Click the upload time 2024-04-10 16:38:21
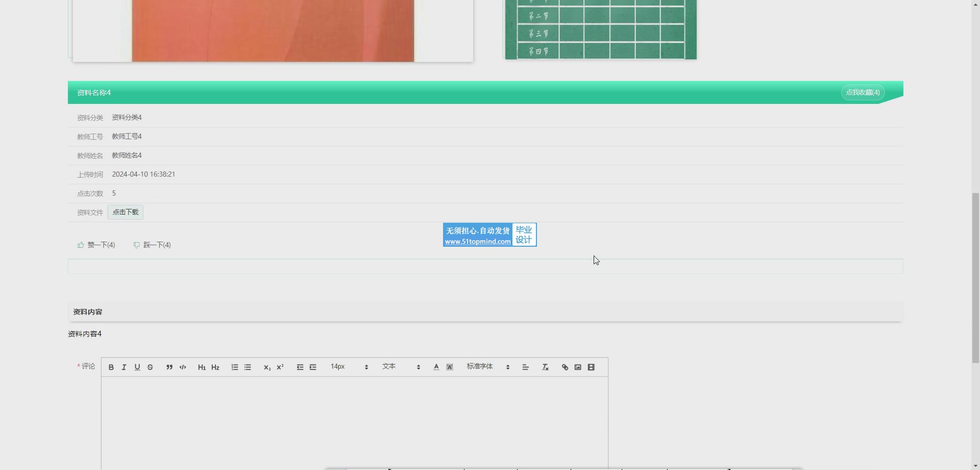 point(143,174)
